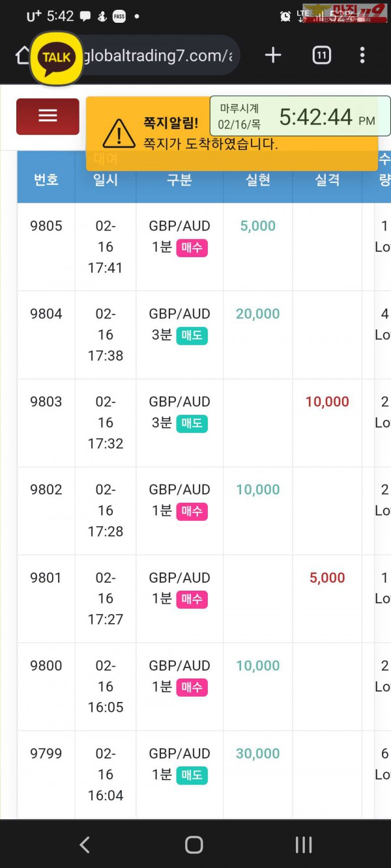Open the browser three-dot menu
This screenshot has height=868, width=391.
(362, 55)
